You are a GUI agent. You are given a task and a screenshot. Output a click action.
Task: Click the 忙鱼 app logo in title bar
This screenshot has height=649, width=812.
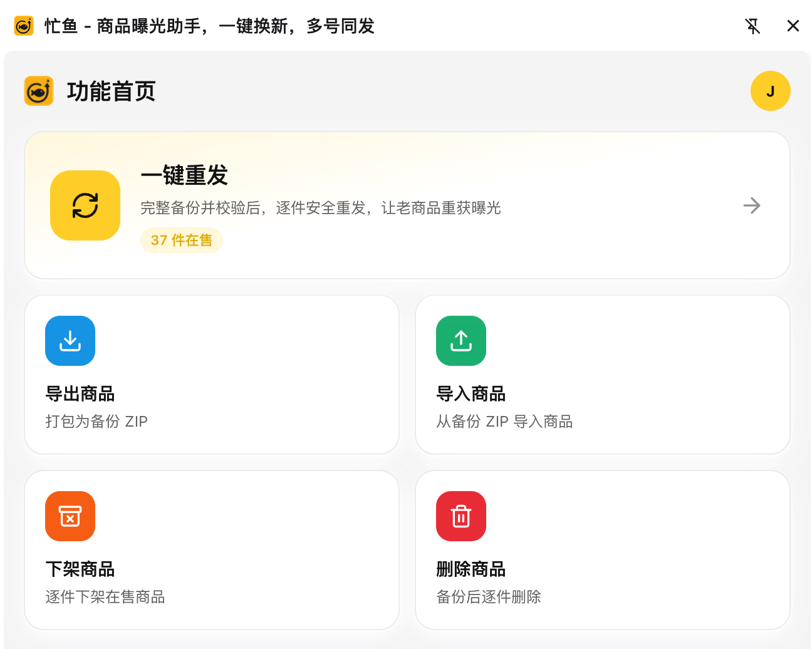(24, 26)
